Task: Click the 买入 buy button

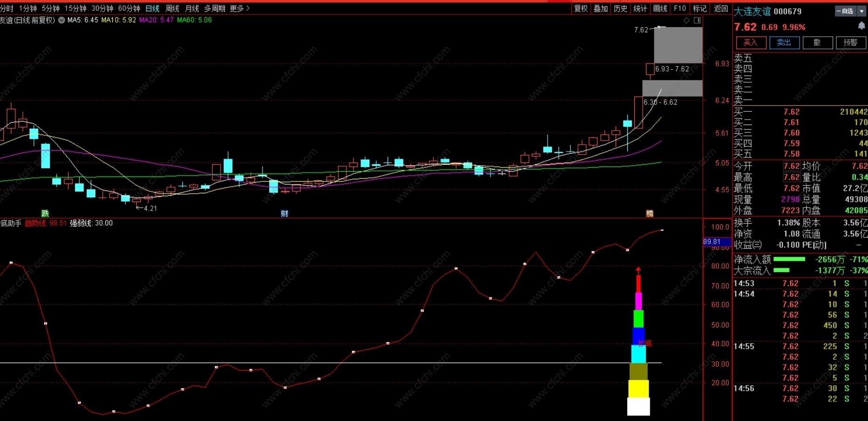Action: [x=750, y=42]
